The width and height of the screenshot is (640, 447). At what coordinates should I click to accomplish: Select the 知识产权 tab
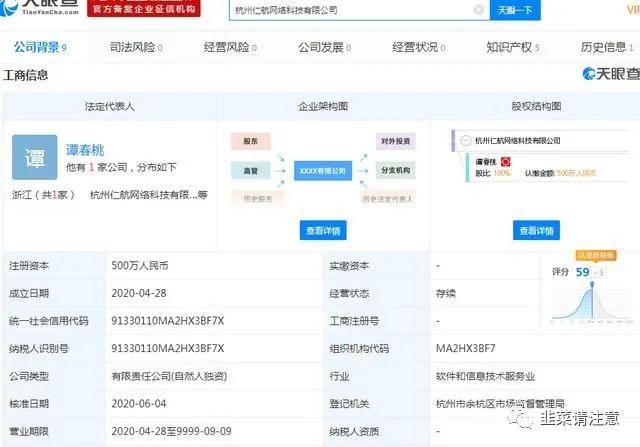click(x=509, y=47)
